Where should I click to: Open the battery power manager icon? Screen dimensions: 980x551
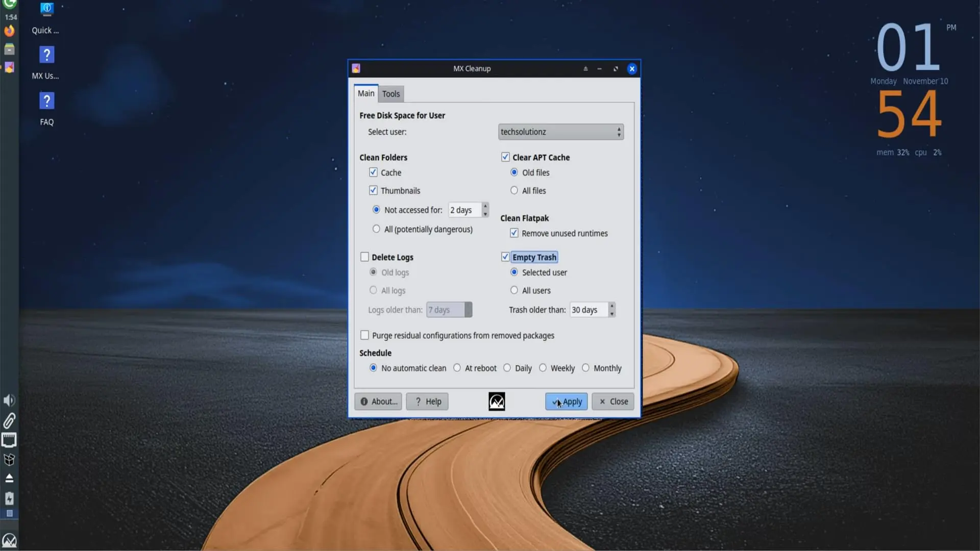click(x=9, y=498)
